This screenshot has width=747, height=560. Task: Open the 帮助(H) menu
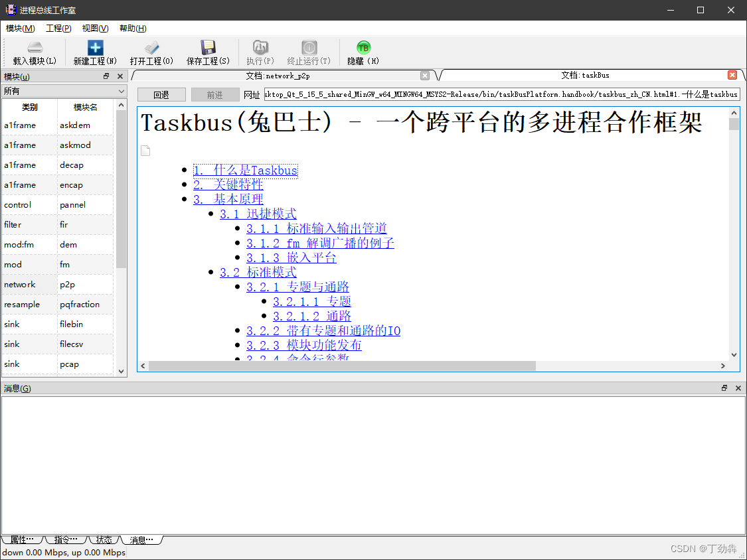point(131,29)
